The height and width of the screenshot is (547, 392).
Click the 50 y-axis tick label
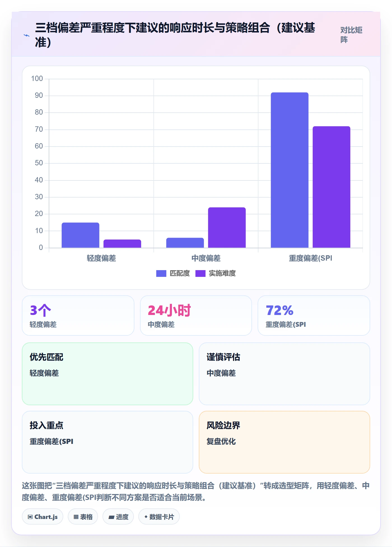pos(39,163)
